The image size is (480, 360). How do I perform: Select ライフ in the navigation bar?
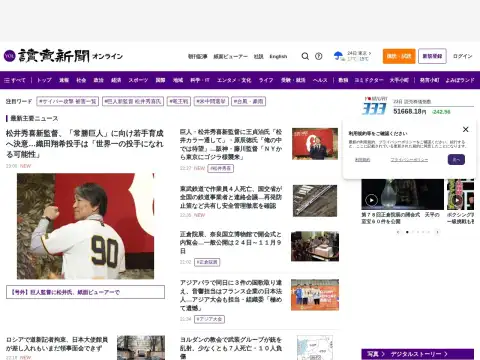coord(266,80)
